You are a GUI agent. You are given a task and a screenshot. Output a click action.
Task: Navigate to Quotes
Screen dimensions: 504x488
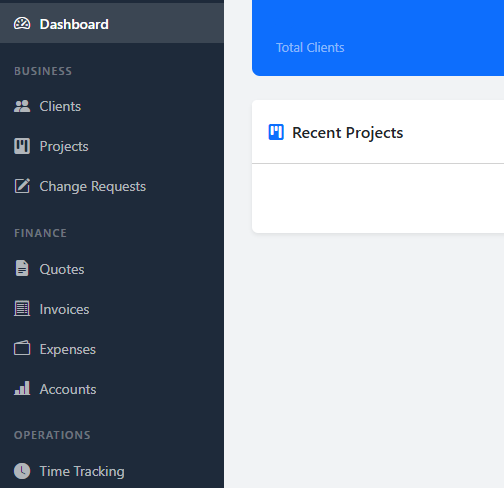coord(112,269)
